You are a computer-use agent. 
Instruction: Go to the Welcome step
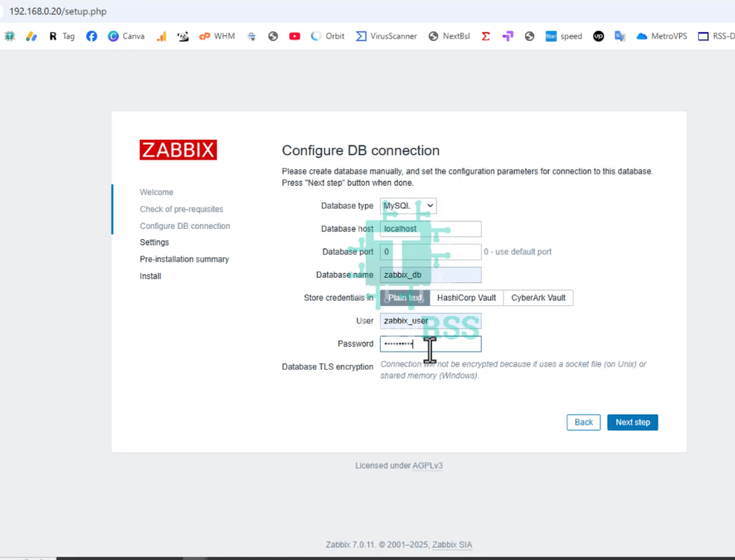(x=156, y=192)
